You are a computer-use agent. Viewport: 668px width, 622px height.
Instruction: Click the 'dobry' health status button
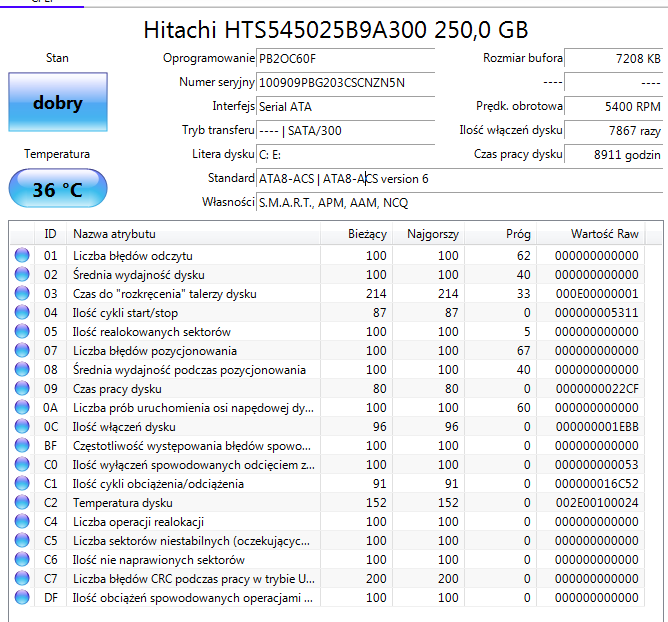tap(58, 102)
